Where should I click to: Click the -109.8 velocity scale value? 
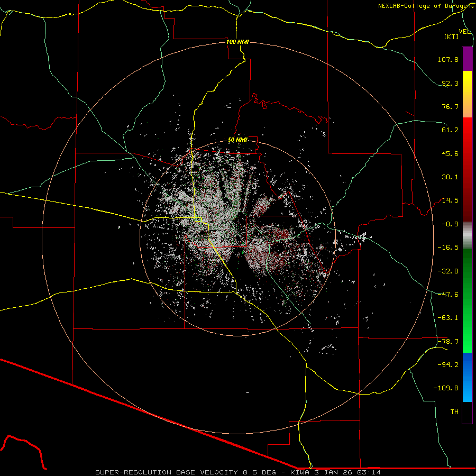tap(446, 388)
